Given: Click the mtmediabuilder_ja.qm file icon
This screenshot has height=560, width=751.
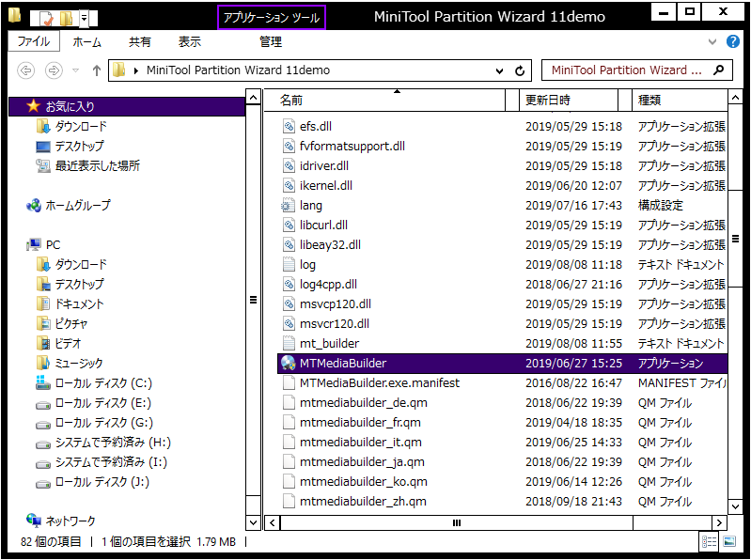Looking at the screenshot, I should (289, 462).
